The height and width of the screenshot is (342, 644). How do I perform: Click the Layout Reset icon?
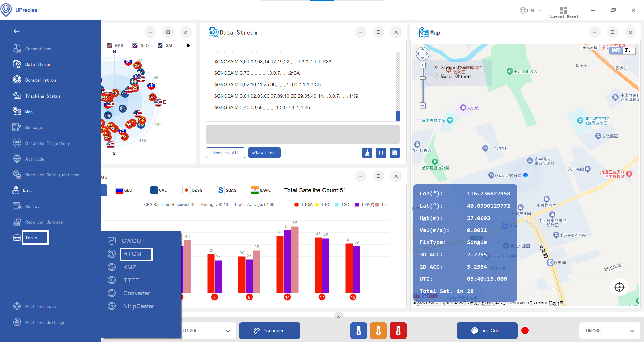click(x=563, y=10)
